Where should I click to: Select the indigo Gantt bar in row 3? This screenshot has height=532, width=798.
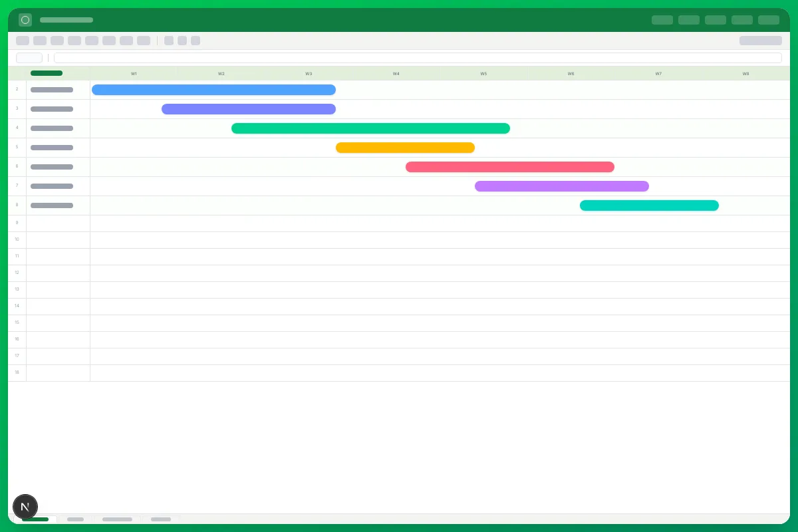(x=249, y=109)
